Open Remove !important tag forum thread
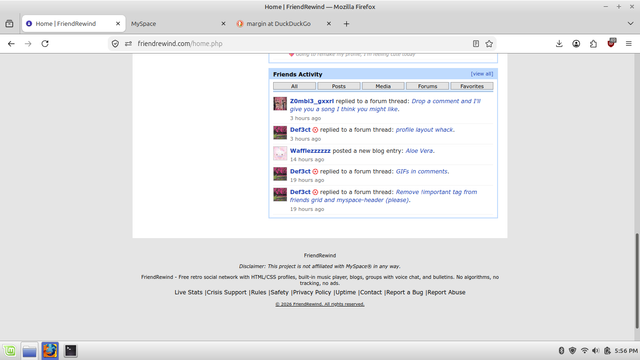 pyautogui.click(x=383, y=196)
